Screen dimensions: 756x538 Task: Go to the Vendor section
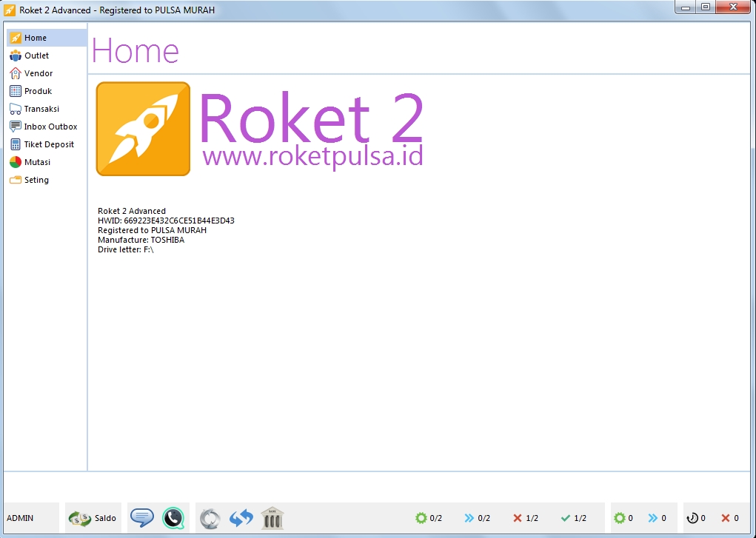(x=47, y=73)
